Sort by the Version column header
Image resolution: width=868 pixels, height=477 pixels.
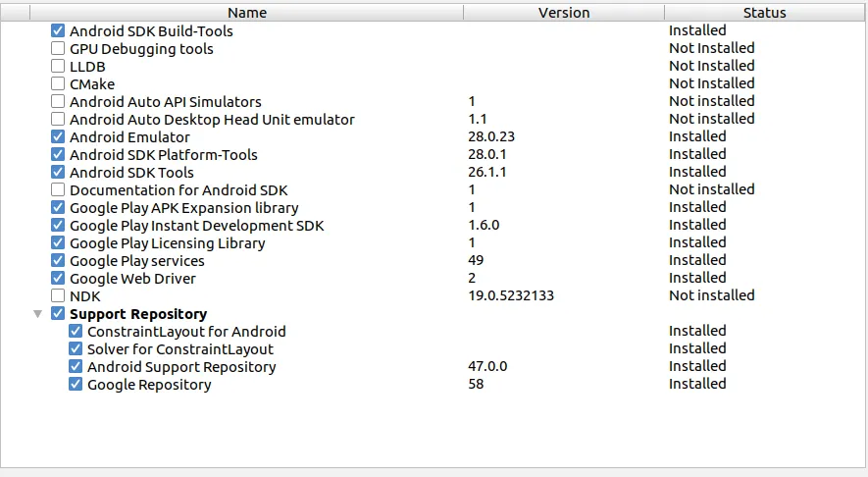pyautogui.click(x=564, y=13)
